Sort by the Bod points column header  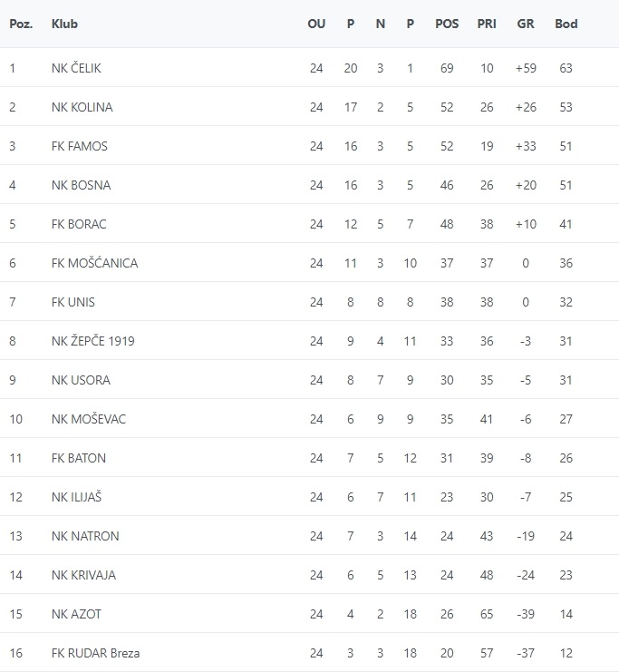(566, 24)
